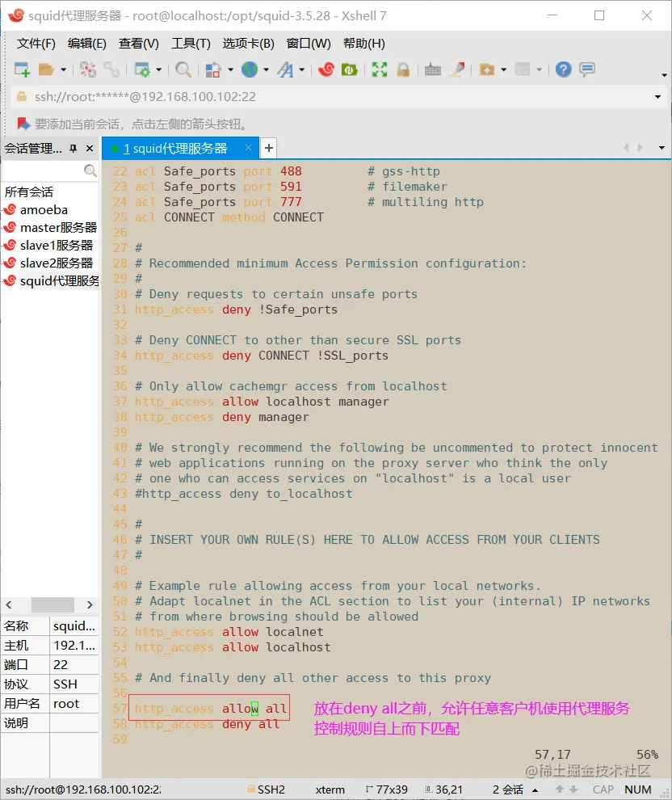Select the 所有会话 tree root

[x=29, y=192]
